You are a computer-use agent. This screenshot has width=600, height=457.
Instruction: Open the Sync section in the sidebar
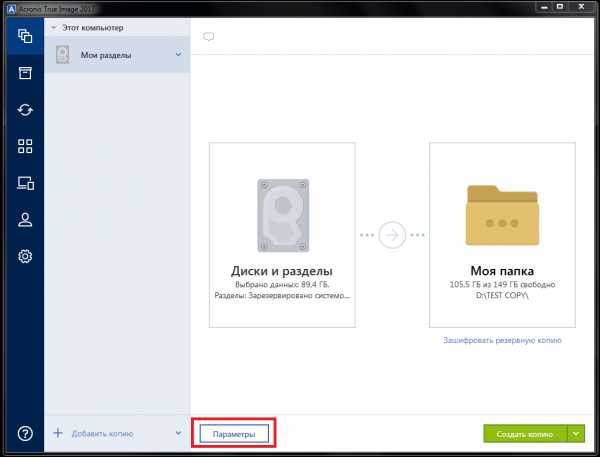[24, 110]
